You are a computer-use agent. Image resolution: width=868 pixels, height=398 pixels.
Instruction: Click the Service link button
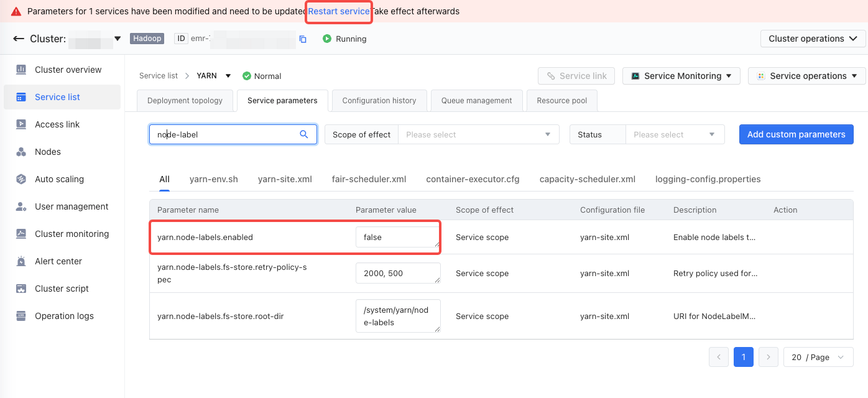coord(576,76)
